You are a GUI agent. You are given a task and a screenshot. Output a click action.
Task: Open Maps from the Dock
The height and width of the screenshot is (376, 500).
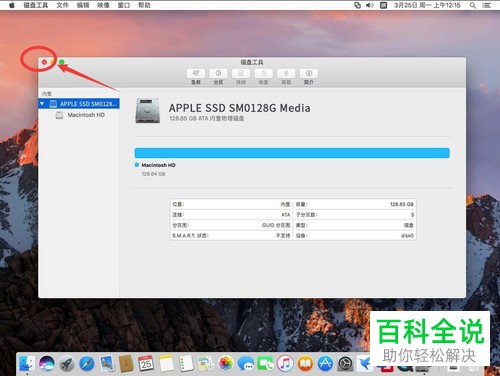206,363
